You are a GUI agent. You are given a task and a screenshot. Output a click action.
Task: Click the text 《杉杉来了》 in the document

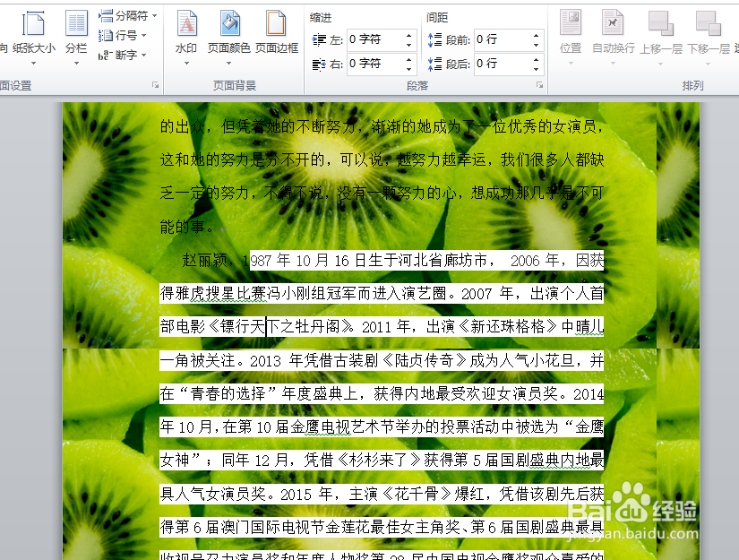tap(379, 460)
